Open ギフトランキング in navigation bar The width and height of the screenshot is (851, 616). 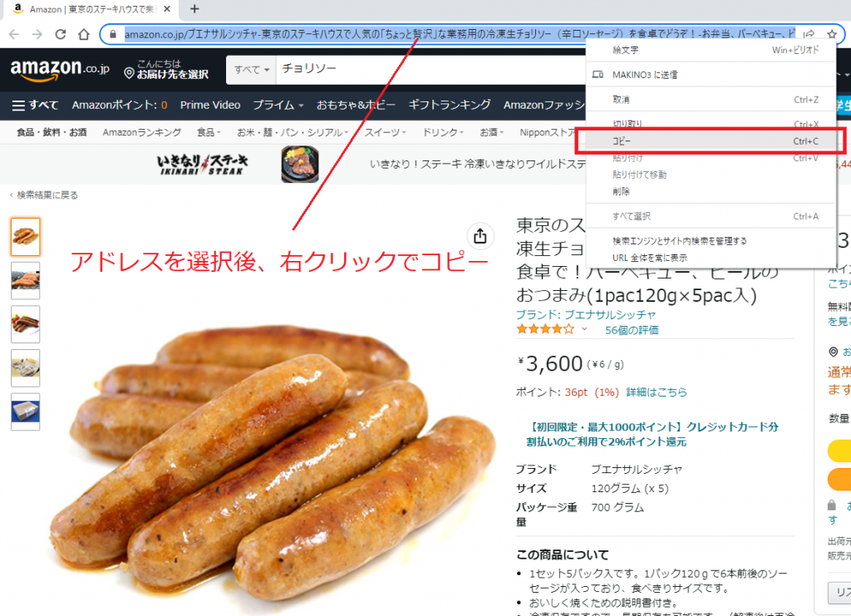[450, 105]
